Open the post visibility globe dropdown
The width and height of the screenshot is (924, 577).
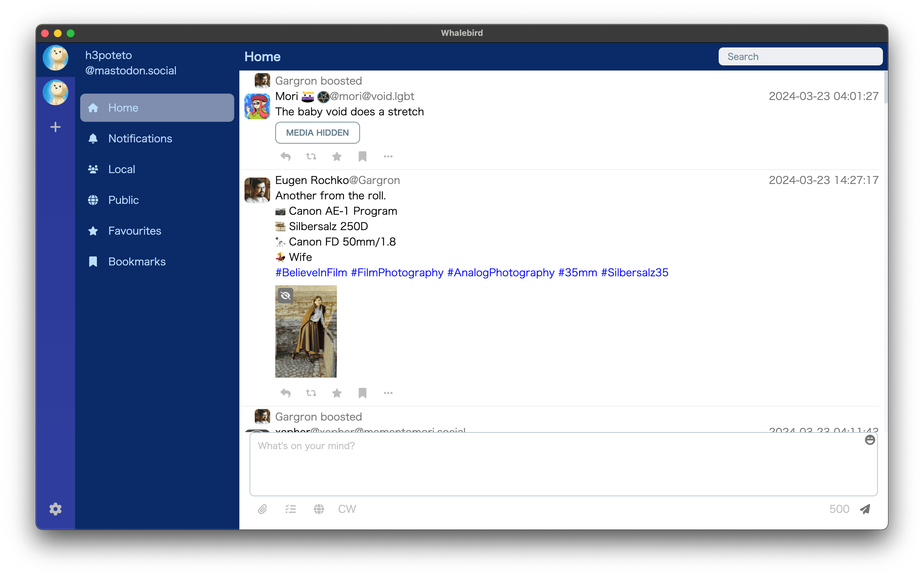pos(319,509)
